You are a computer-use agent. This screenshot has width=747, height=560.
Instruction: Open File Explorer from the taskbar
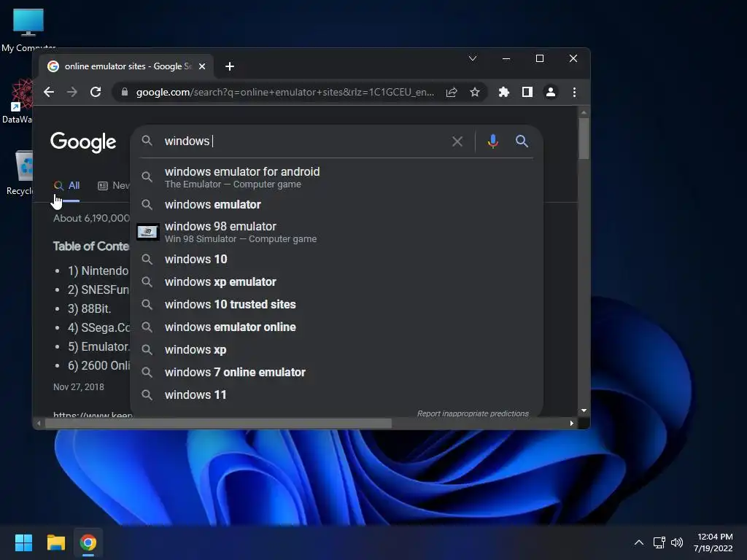pos(55,542)
